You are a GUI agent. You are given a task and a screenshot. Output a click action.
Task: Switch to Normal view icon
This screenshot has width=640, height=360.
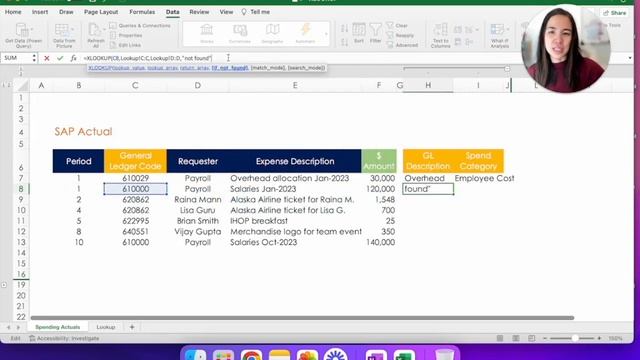click(500, 338)
